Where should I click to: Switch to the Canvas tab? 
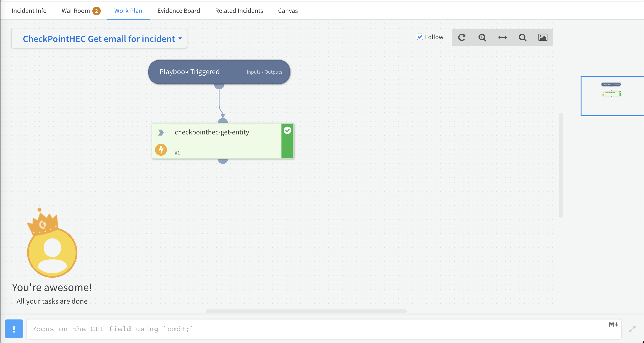coord(288,11)
